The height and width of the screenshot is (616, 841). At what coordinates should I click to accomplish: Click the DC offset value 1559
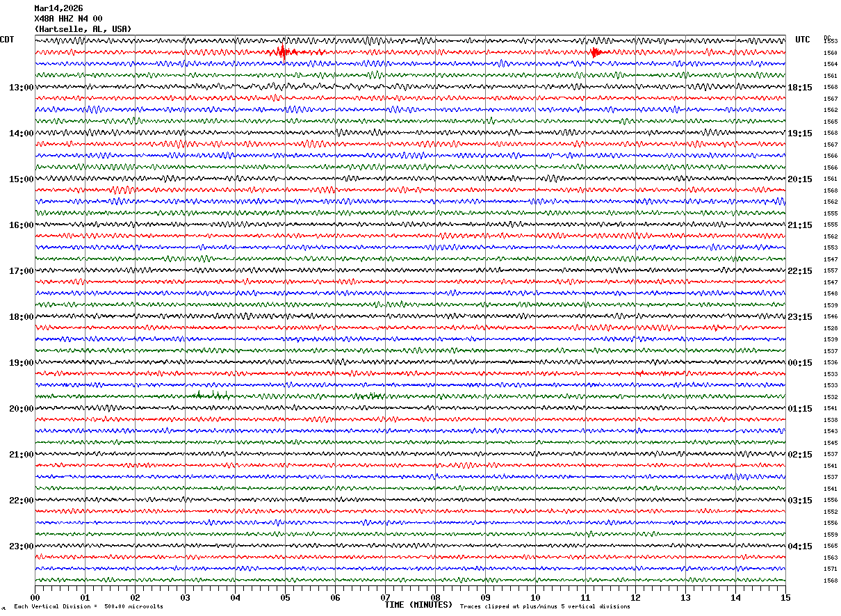tap(830, 535)
